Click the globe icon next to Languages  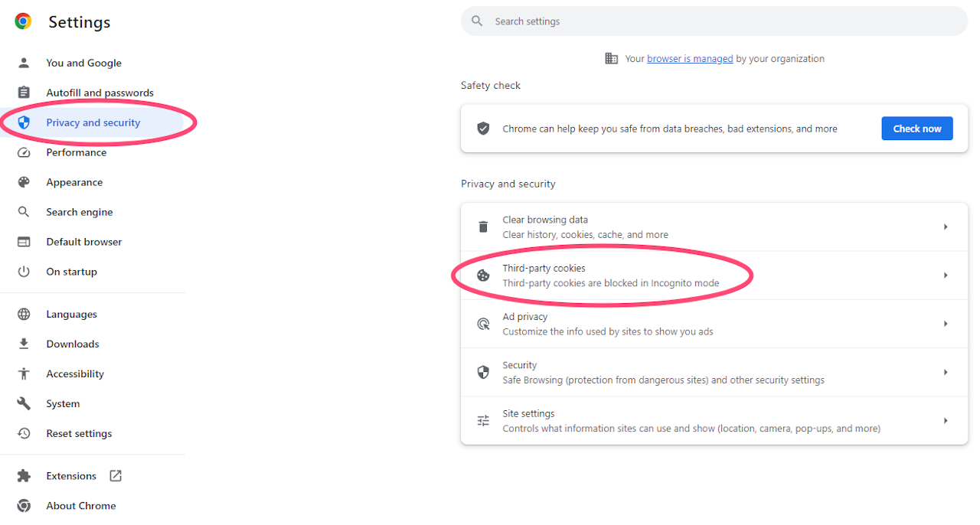(24, 314)
